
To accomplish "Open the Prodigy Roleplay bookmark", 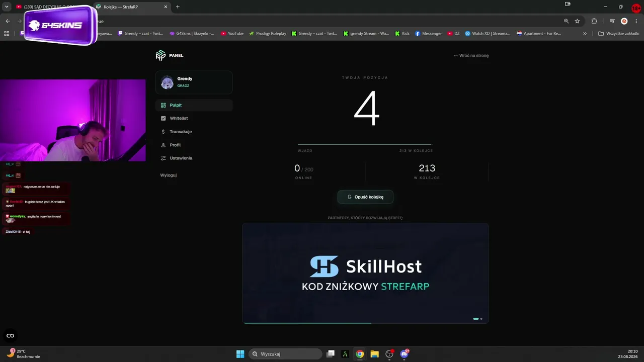I will coord(268,34).
